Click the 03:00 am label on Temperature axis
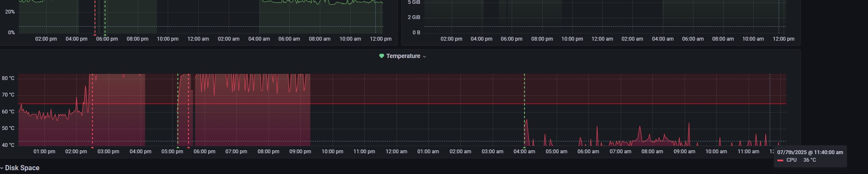868x174 pixels. coord(492,152)
